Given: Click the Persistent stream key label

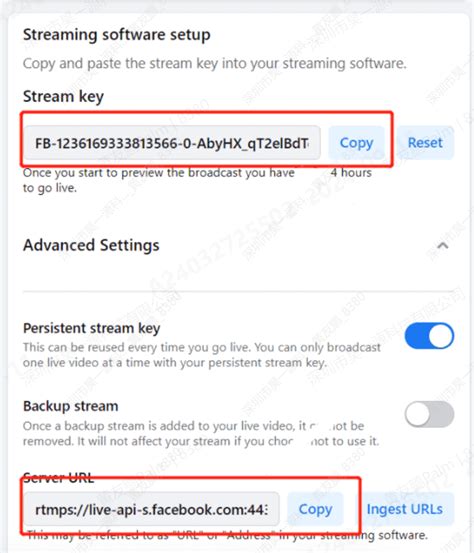Looking at the screenshot, I should (92, 328).
